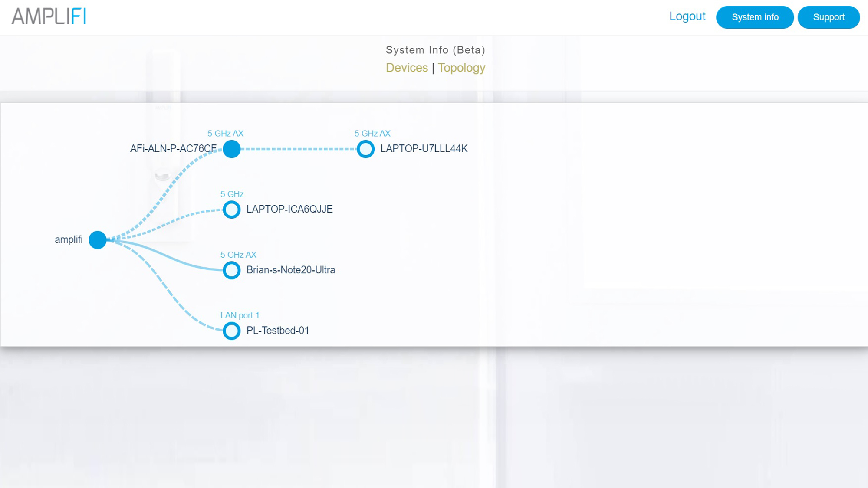Click the LAPTOP-U7LLL44K device name
This screenshot has width=868, height=488.
point(424,149)
